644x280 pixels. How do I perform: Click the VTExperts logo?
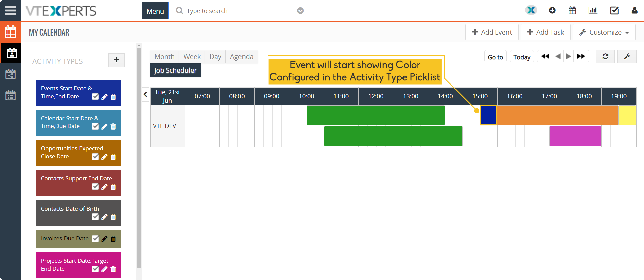point(61,11)
